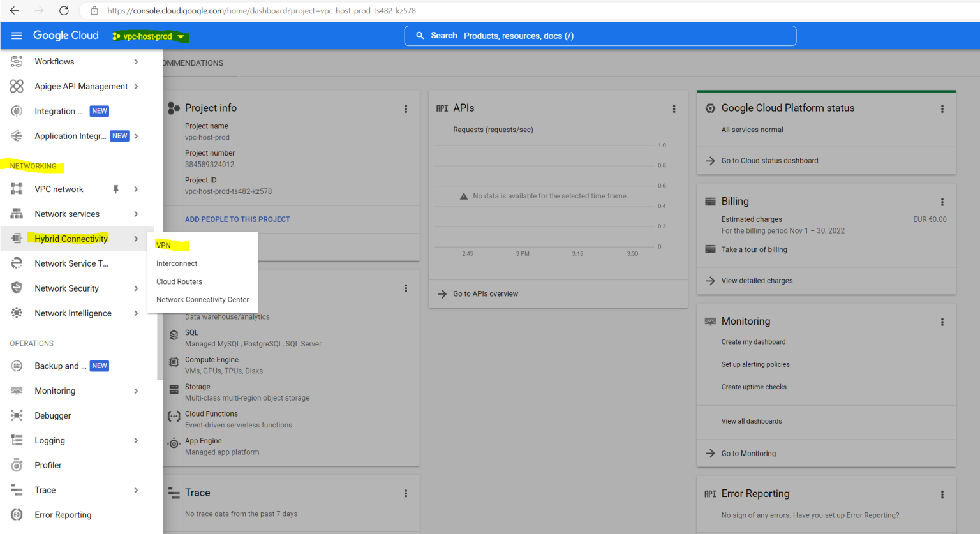Open the Google Cloud navigation hamburger menu
The height and width of the screenshot is (534, 980).
click(x=17, y=35)
